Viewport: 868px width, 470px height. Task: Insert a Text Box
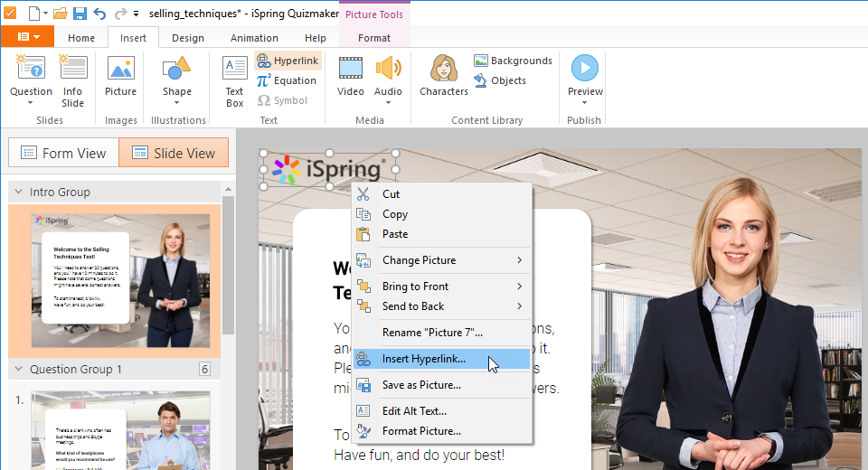point(235,80)
